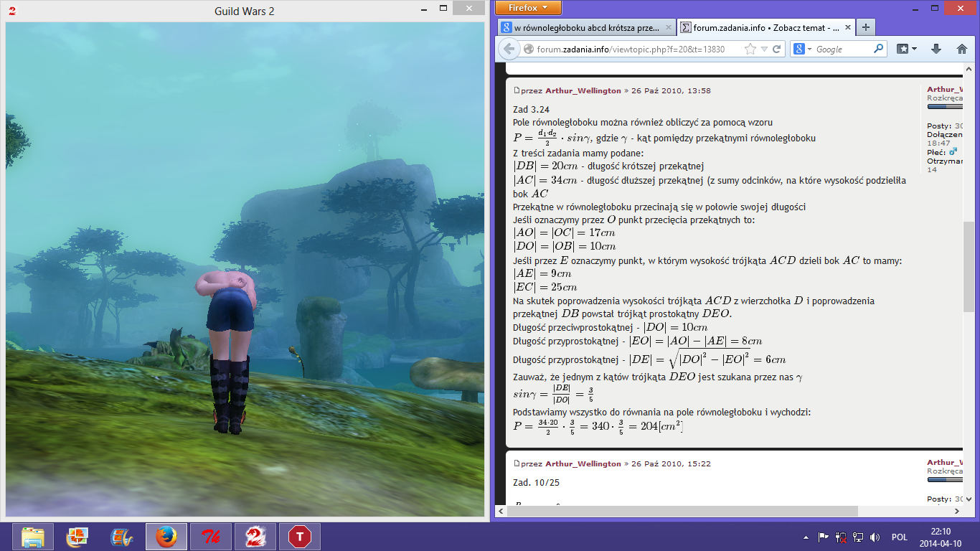Click the scroll down arrow in Firefox
The width and height of the screenshot is (980, 551).
tap(969, 500)
